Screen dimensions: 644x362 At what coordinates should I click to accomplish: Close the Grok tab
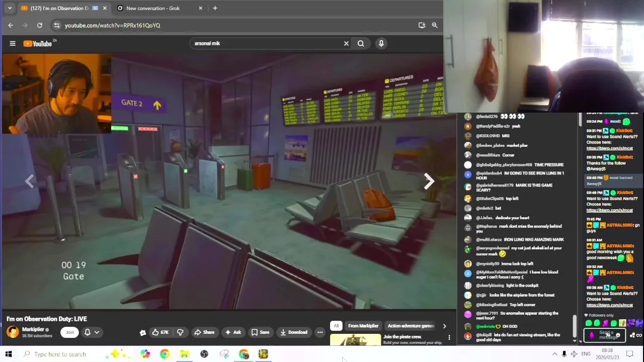click(201, 8)
